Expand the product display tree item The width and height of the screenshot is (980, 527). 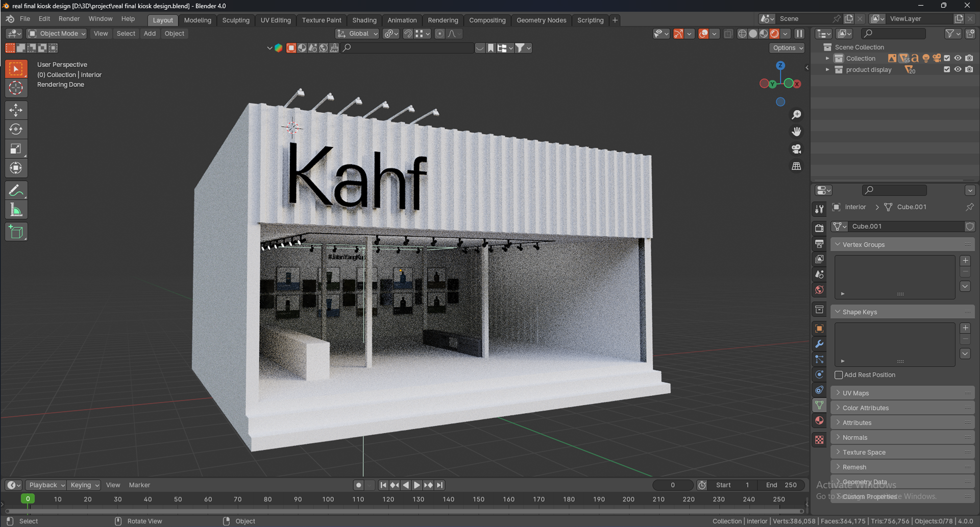pyautogui.click(x=827, y=69)
